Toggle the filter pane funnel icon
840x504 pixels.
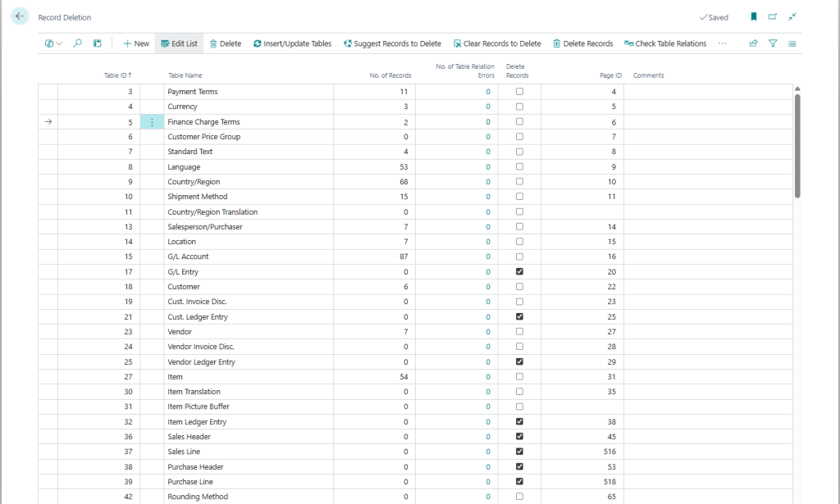773,43
